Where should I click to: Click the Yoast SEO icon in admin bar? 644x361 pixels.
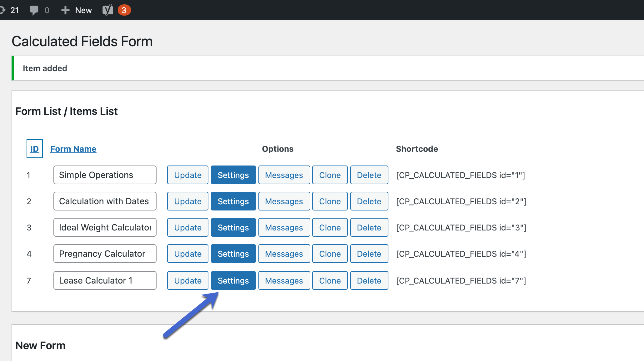click(x=107, y=10)
